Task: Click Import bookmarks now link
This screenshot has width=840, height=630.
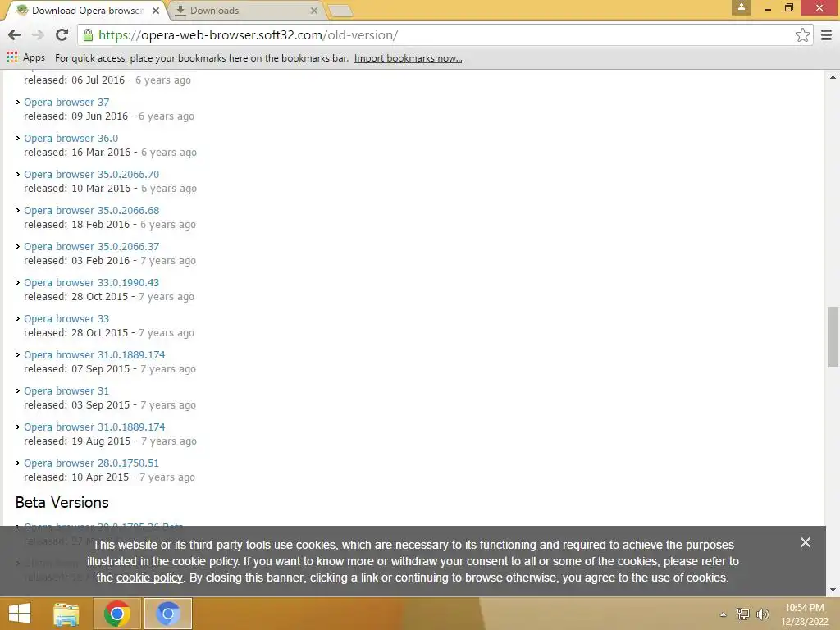Action: [408, 58]
